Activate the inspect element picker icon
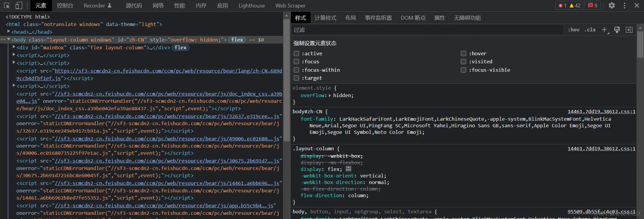Image resolution: width=644 pixels, height=219 pixels. [x=7, y=5]
